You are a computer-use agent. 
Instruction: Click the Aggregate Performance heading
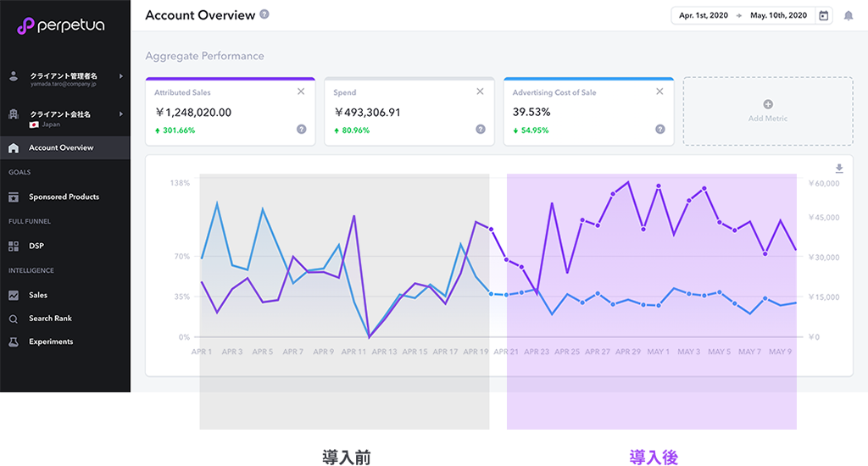click(205, 56)
